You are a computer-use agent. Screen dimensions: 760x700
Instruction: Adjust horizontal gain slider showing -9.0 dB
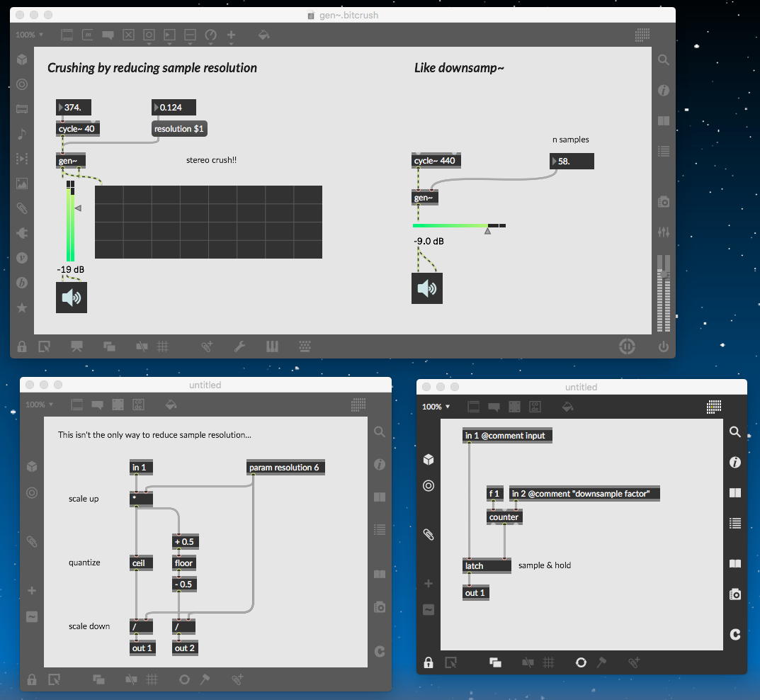(459, 226)
